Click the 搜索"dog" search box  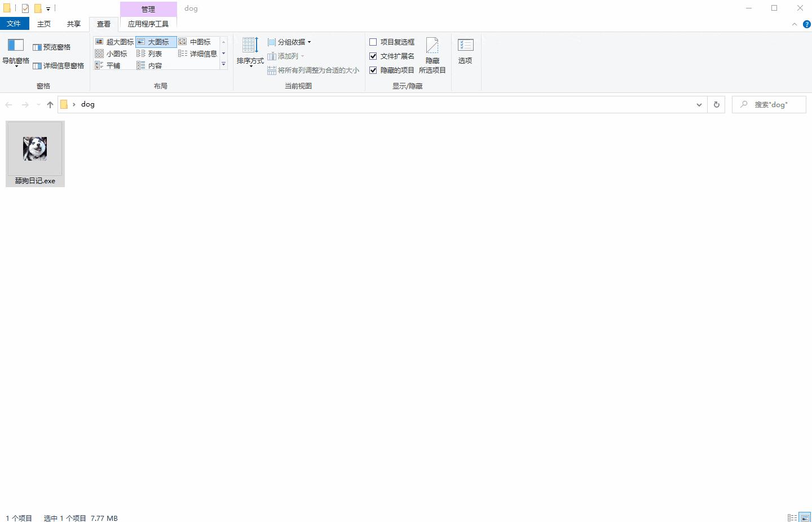[x=769, y=105]
